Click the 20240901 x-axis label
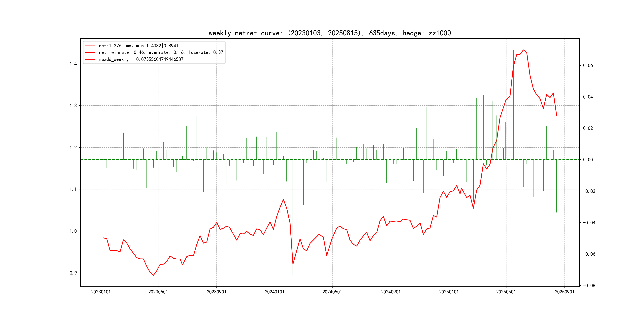The height and width of the screenshot is (322, 644). [391, 292]
